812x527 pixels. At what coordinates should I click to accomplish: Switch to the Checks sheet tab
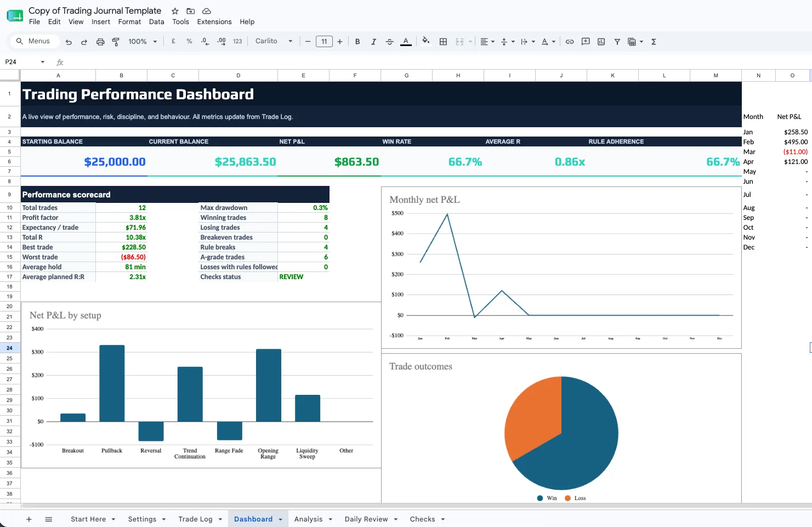(x=422, y=519)
